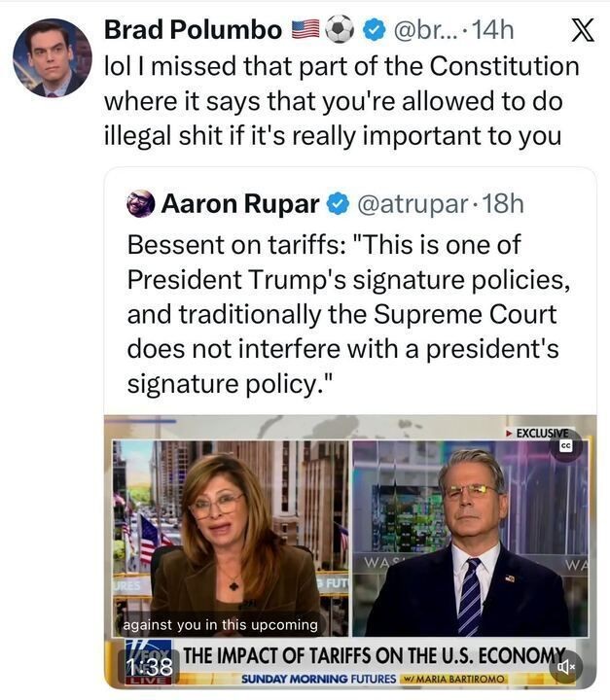Toggle closed captions CC on video
This screenshot has height=700, width=610.
[564, 445]
